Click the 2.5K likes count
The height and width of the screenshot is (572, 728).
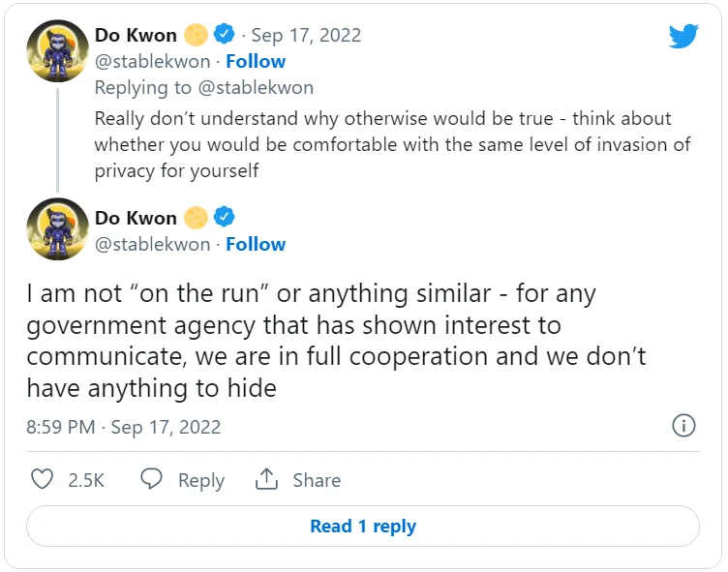[x=86, y=480]
